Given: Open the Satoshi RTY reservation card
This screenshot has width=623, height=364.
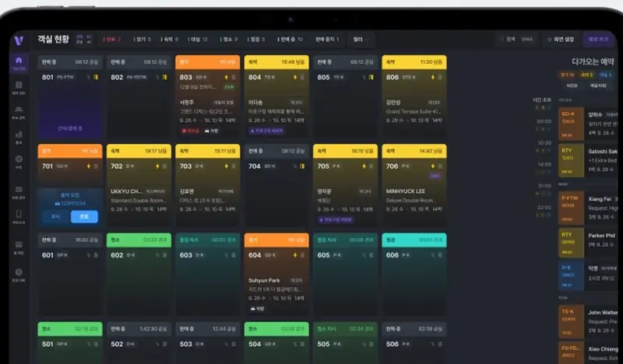Looking at the screenshot, I should coord(571,161).
